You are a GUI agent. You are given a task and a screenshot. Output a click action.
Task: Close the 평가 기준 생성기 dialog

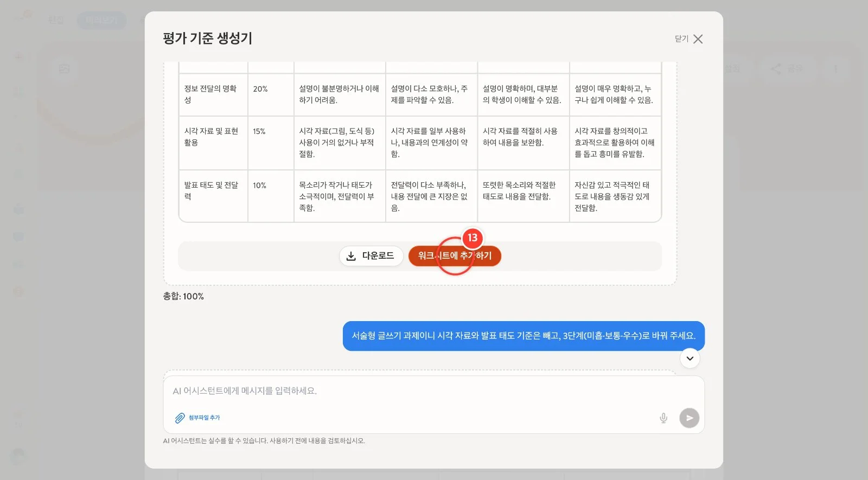[x=689, y=39]
